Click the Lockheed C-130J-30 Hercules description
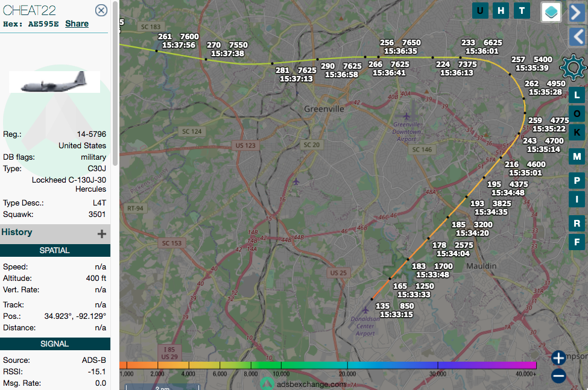The height and width of the screenshot is (390, 588). pos(69,184)
